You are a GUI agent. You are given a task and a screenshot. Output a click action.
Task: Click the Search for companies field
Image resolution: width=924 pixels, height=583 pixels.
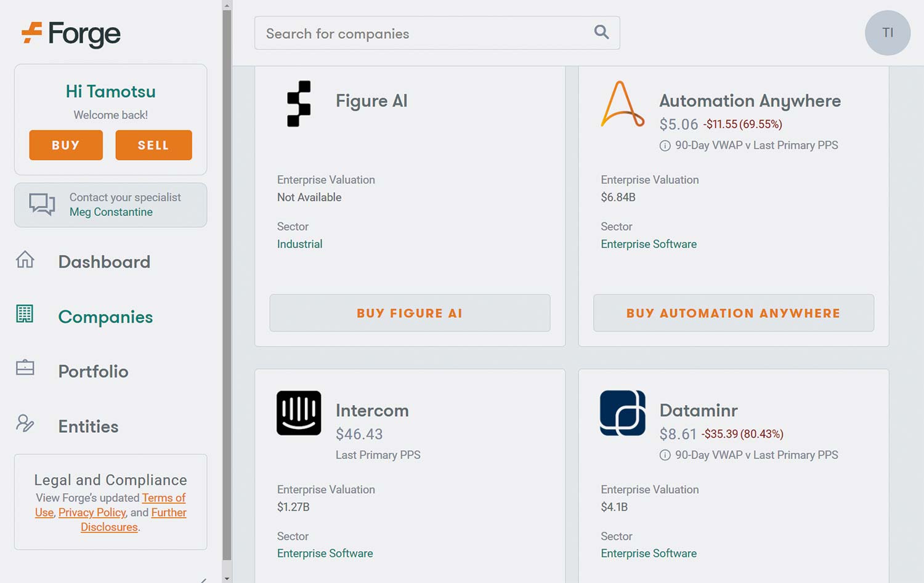[x=437, y=33]
